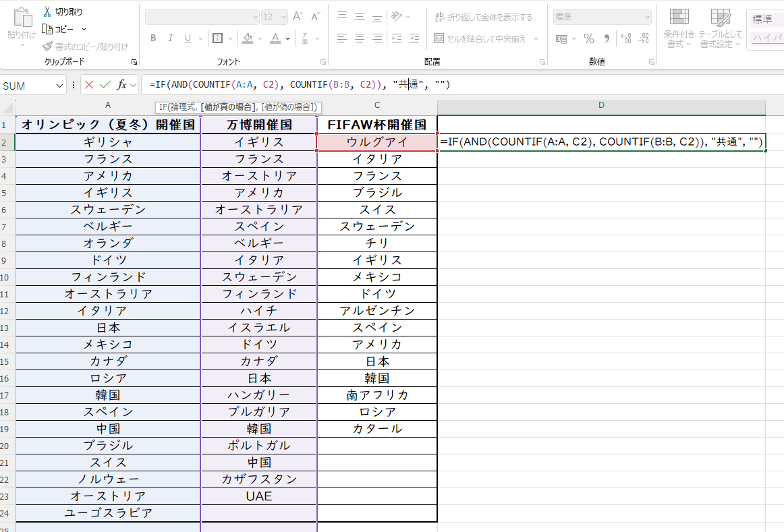Click Wrap Text (折り返して全体を表示する)
This screenshot has height=532, width=784.
click(484, 17)
